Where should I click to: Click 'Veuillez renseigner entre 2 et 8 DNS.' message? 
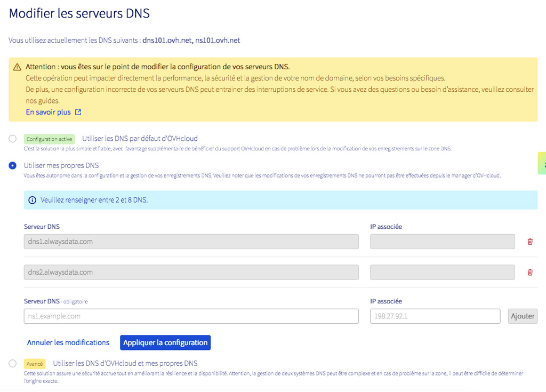point(94,200)
